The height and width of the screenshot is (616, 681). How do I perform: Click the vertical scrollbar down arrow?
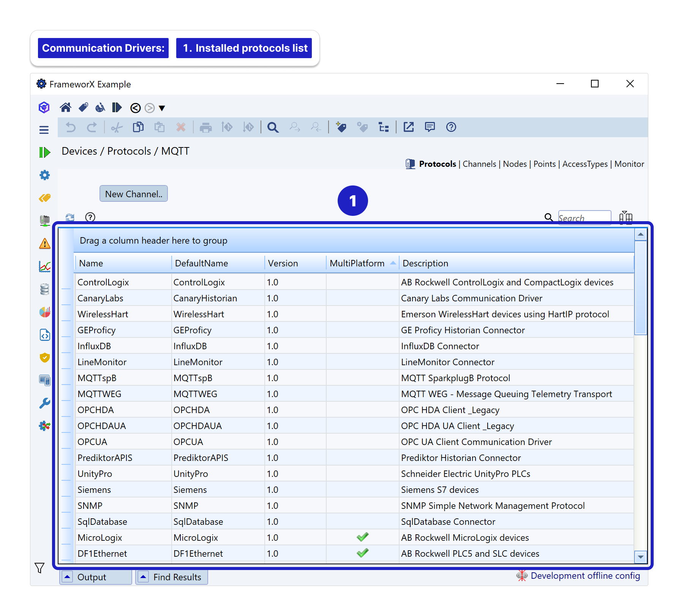[641, 557]
